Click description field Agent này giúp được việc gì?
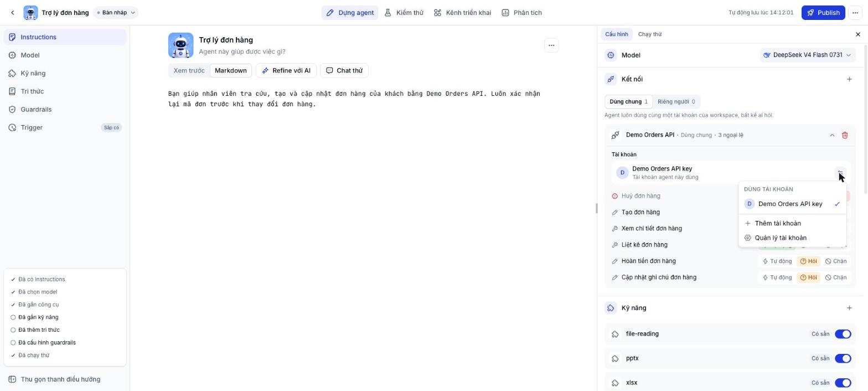The width and height of the screenshot is (868, 391). point(242,52)
